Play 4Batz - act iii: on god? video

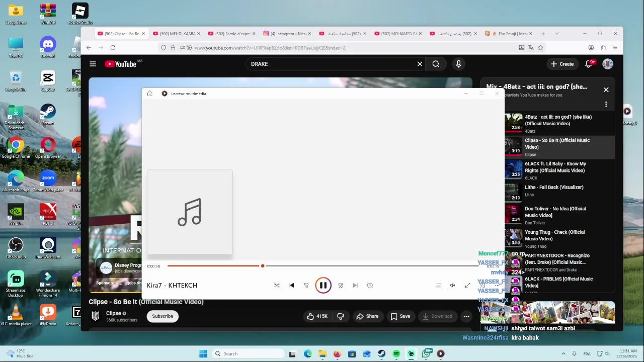(x=559, y=123)
